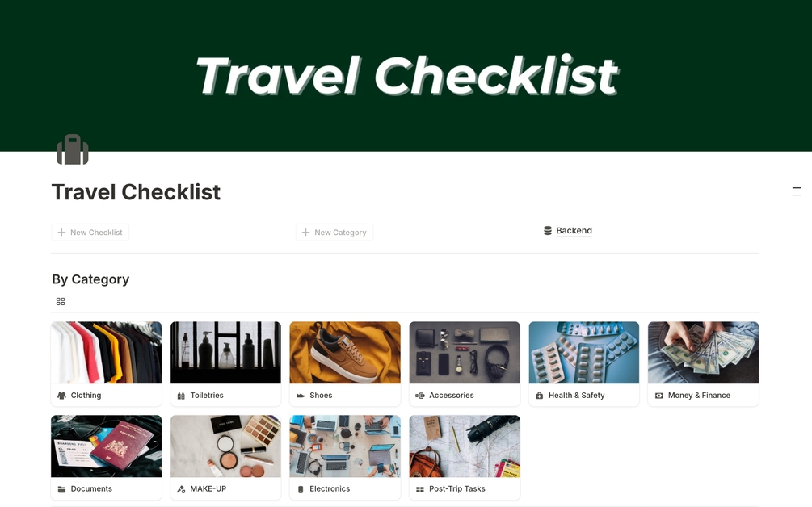Screen dimensions: 812x507
Task: Open the Electronics category card
Action: coord(345,458)
